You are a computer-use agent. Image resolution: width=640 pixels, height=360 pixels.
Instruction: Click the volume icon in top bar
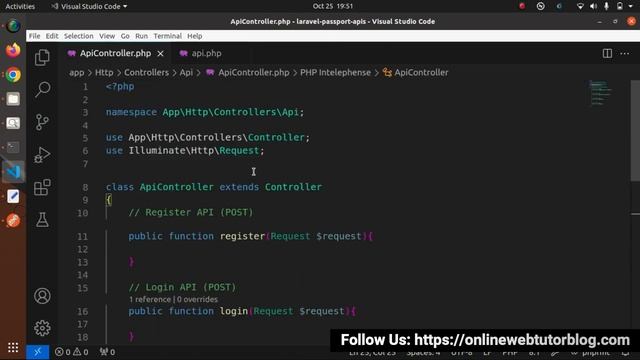593,6
